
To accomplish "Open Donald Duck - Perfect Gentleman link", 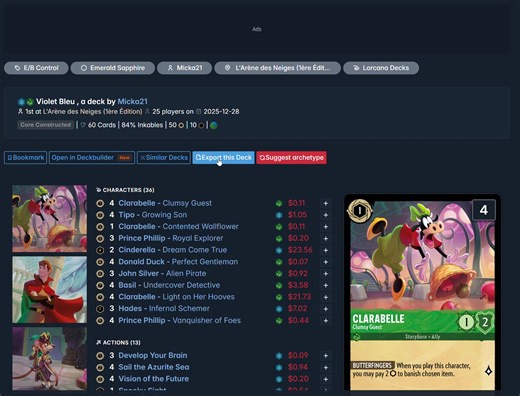I will tap(178, 262).
